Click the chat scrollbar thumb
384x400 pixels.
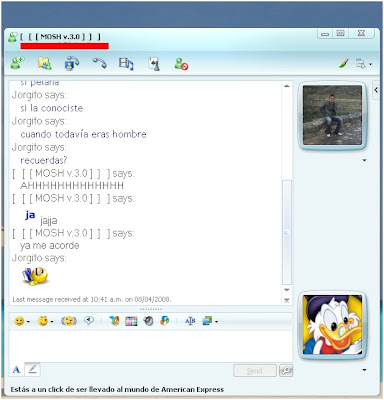[x=286, y=232]
